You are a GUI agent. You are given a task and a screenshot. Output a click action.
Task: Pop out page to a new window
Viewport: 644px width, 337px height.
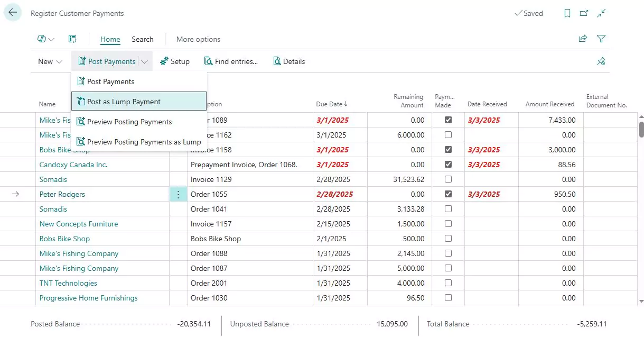pyautogui.click(x=584, y=13)
